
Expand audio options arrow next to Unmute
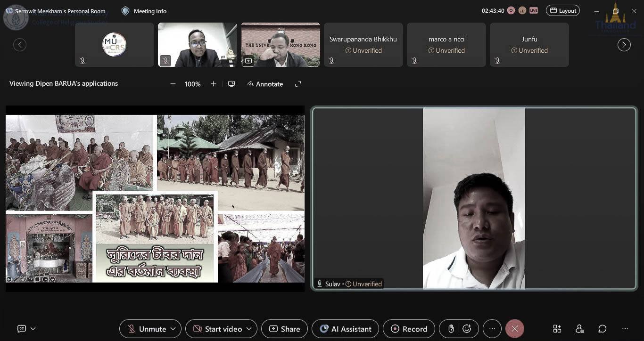173,329
